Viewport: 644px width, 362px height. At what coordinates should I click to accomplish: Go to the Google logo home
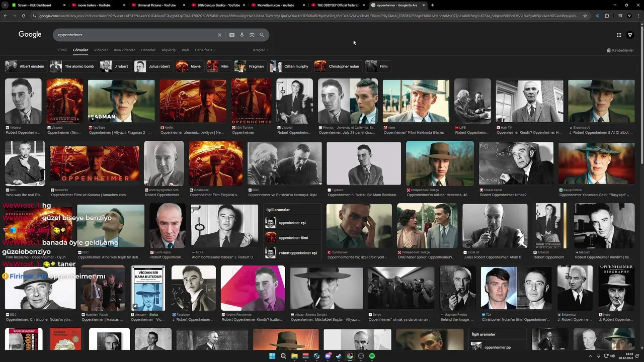[30, 34]
